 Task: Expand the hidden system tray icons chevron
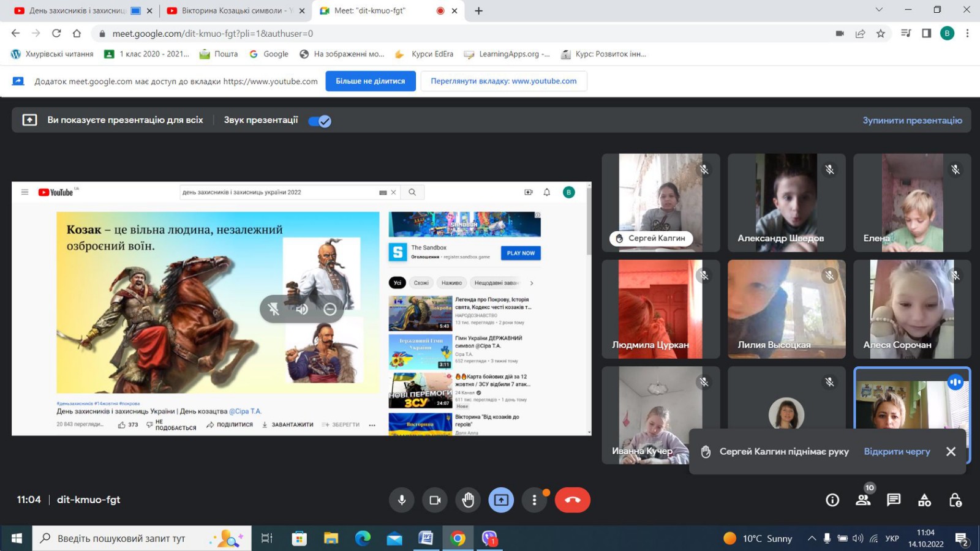[x=812, y=539]
